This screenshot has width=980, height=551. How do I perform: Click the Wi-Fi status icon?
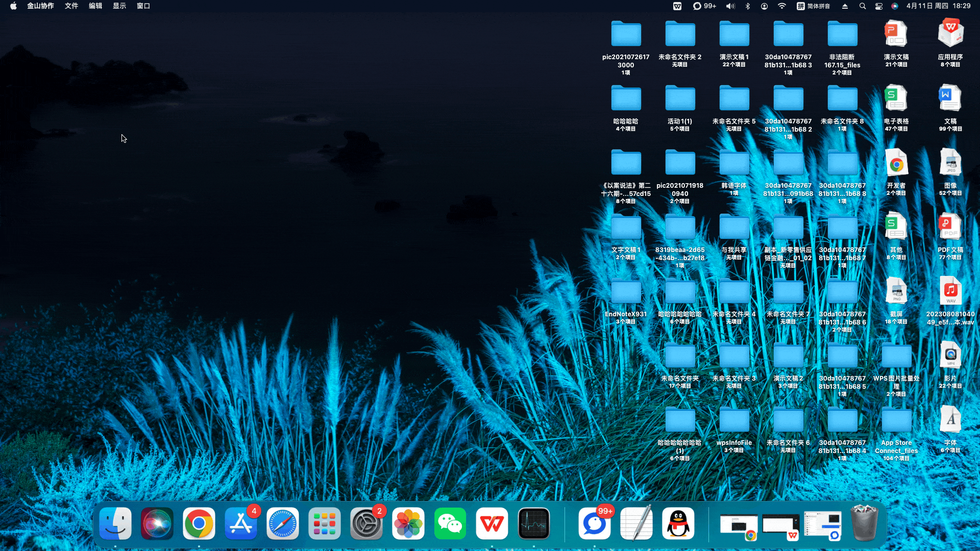tap(781, 6)
